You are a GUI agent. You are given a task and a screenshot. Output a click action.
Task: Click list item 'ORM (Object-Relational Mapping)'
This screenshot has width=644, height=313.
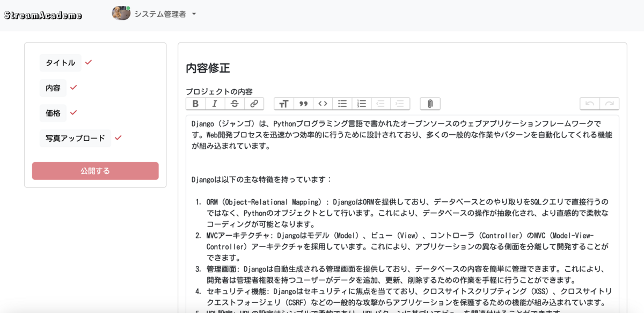(x=408, y=213)
